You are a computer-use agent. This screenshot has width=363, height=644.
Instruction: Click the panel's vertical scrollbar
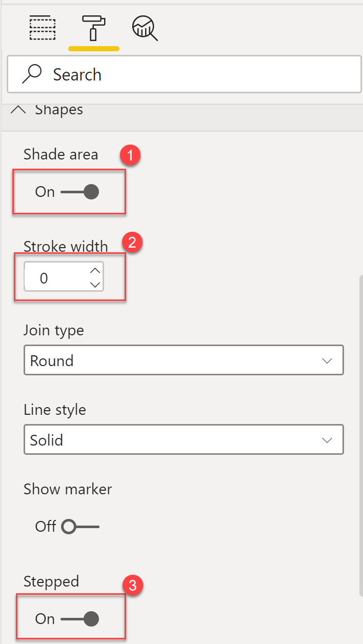coord(360,436)
